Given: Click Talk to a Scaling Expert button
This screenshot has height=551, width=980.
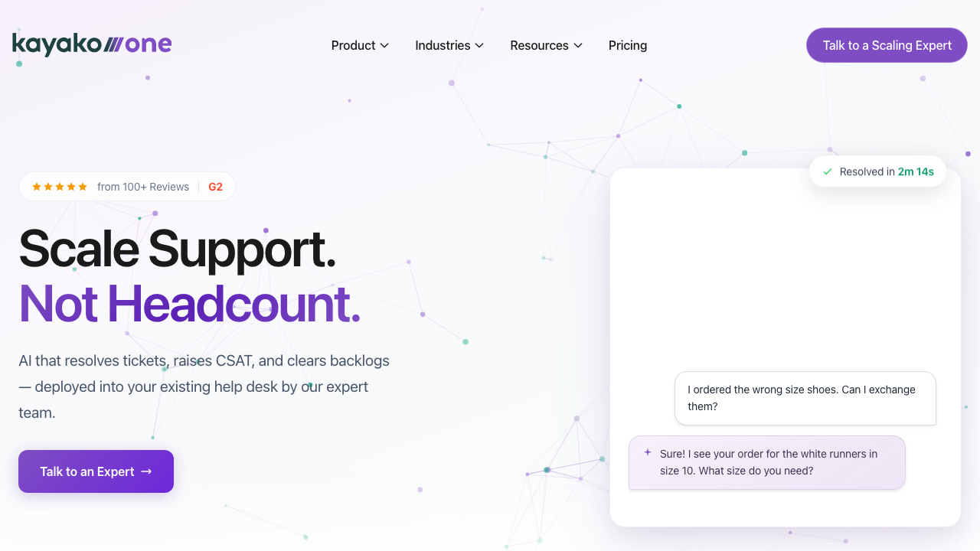Looking at the screenshot, I should [x=887, y=46].
